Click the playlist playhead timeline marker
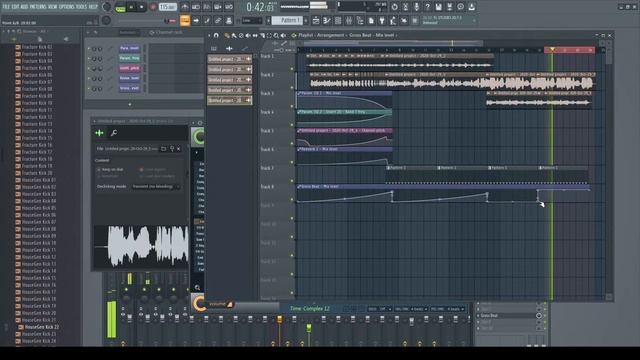Viewport: 640px width, 360px height. click(552, 50)
